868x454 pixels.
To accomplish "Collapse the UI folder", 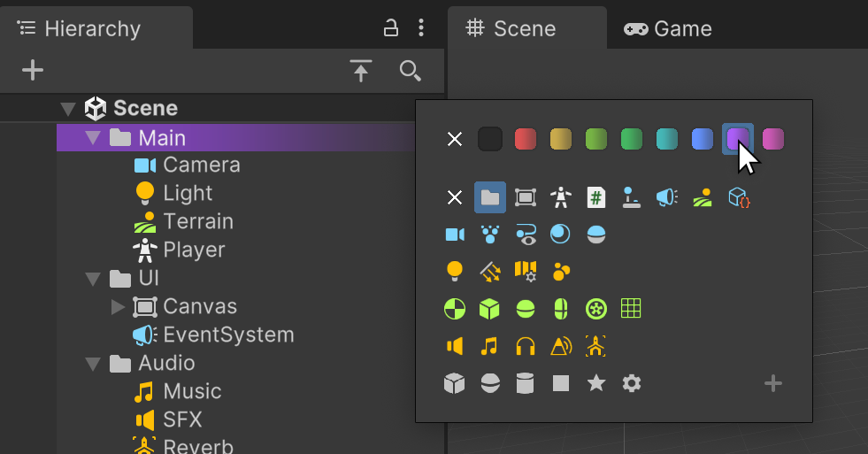I will pyautogui.click(x=93, y=279).
